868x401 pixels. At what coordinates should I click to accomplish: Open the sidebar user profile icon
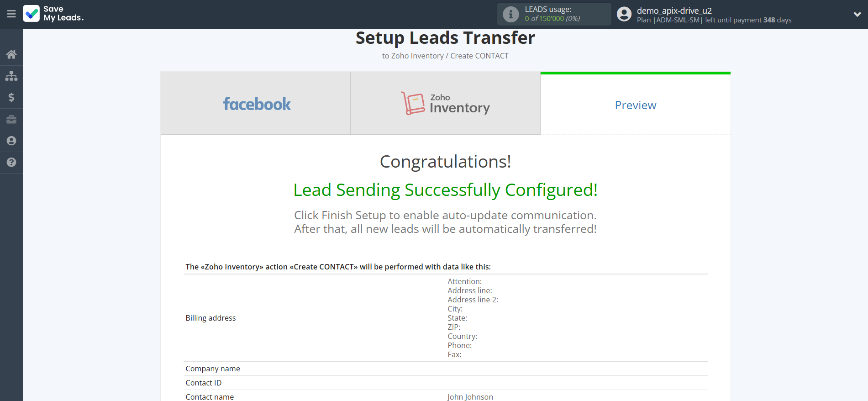pos(11,141)
